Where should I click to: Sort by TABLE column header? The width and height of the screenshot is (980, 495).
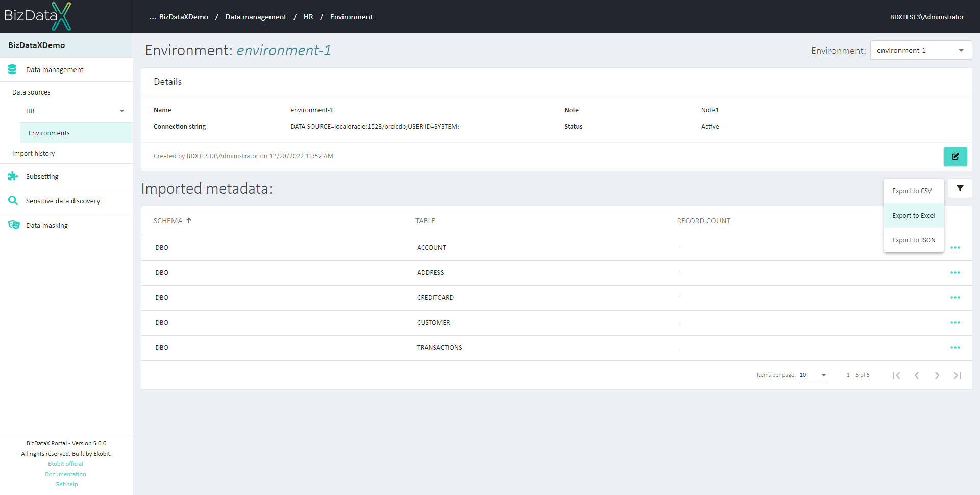point(425,221)
